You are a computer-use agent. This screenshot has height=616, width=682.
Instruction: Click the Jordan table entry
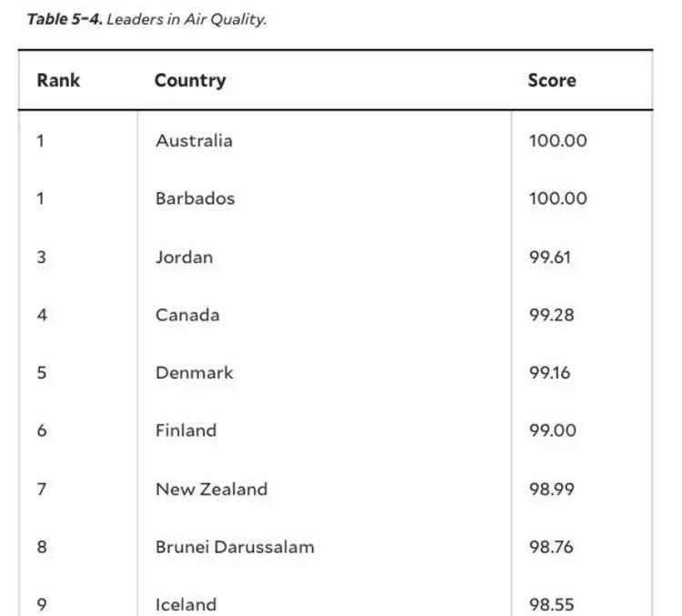[184, 257]
